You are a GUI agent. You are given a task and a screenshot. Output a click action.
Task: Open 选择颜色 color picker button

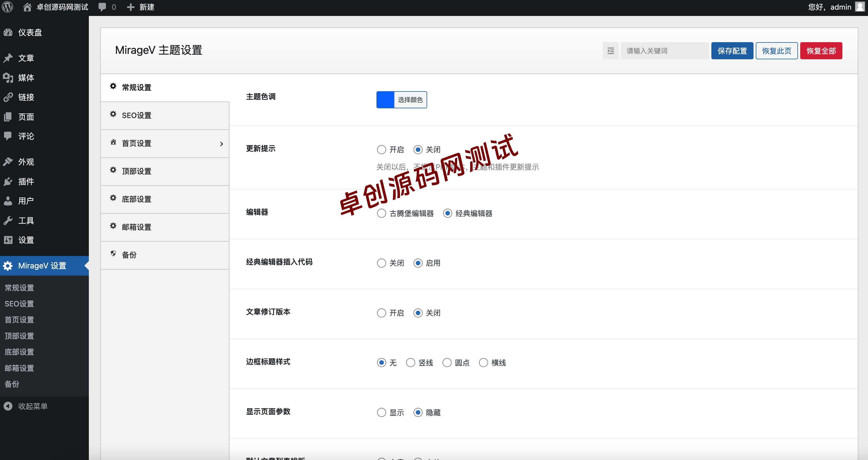point(410,100)
